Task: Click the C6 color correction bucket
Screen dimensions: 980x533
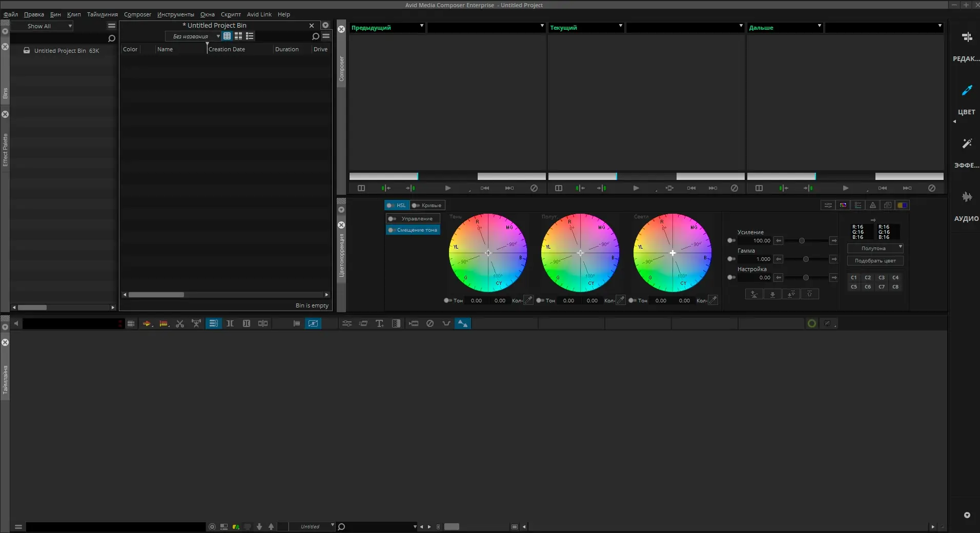Action: click(x=868, y=287)
